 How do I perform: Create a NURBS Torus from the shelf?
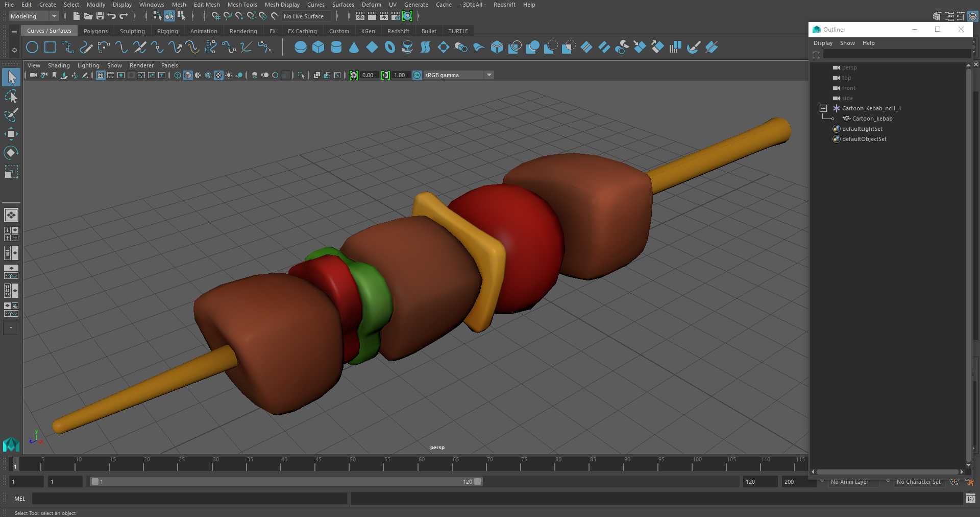point(390,48)
